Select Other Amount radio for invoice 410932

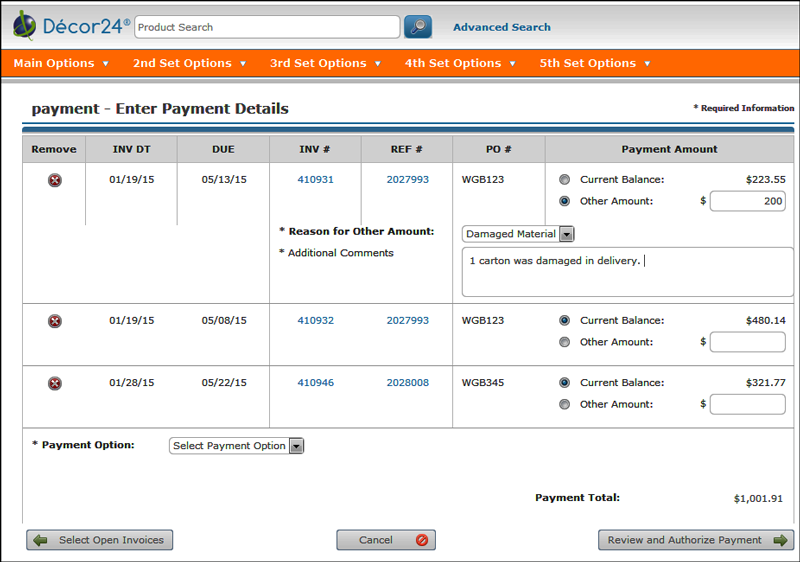pos(565,342)
